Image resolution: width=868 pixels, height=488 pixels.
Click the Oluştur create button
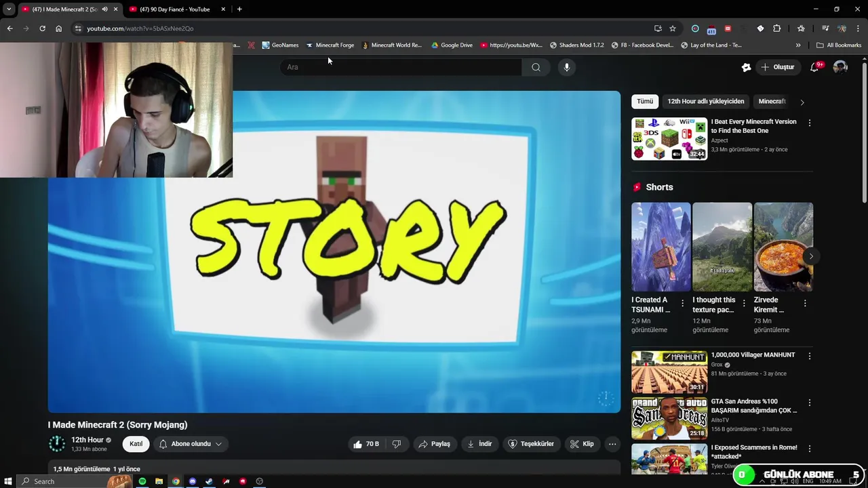click(x=778, y=67)
